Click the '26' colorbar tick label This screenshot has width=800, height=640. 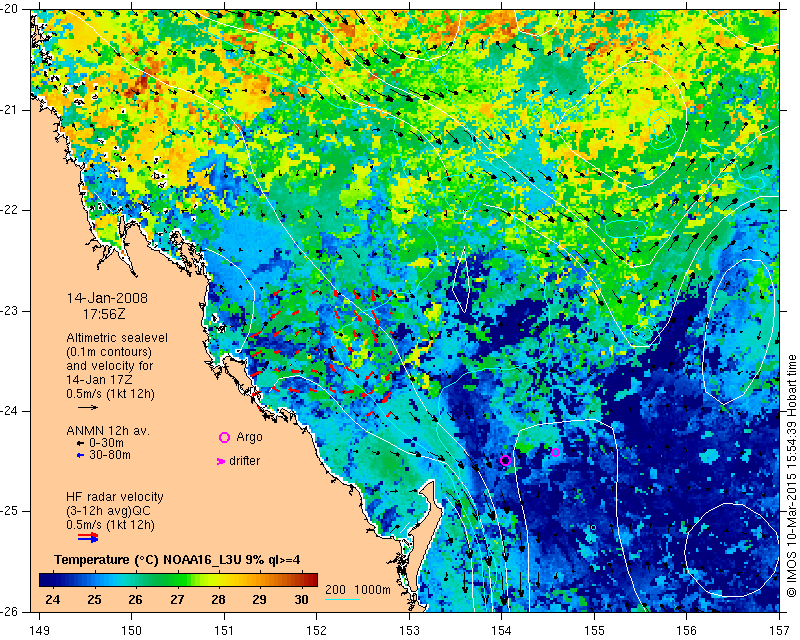tap(135, 600)
